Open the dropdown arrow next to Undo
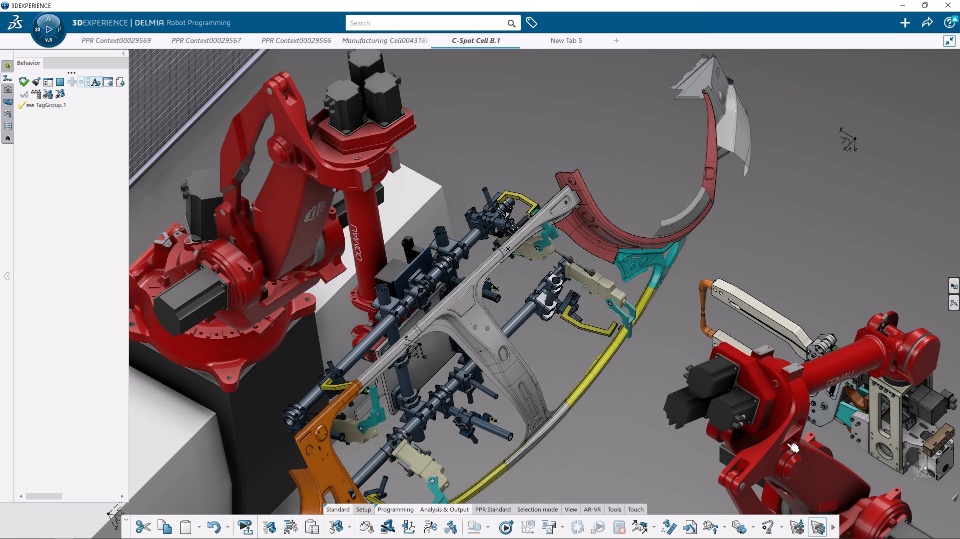960x539 pixels. click(227, 527)
